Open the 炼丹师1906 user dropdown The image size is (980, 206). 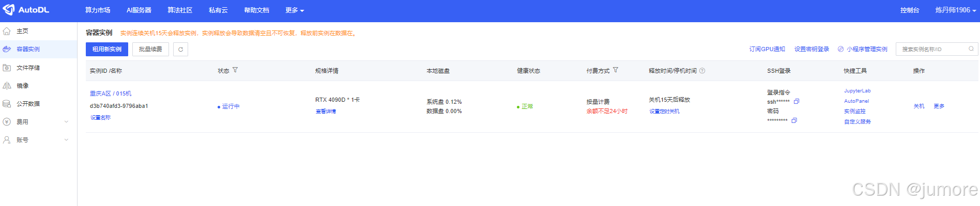pos(956,10)
